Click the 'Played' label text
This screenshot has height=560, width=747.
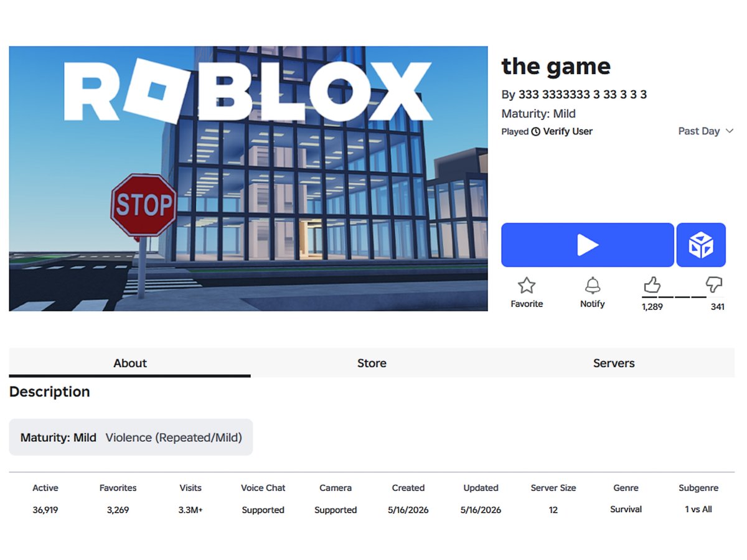click(x=515, y=132)
